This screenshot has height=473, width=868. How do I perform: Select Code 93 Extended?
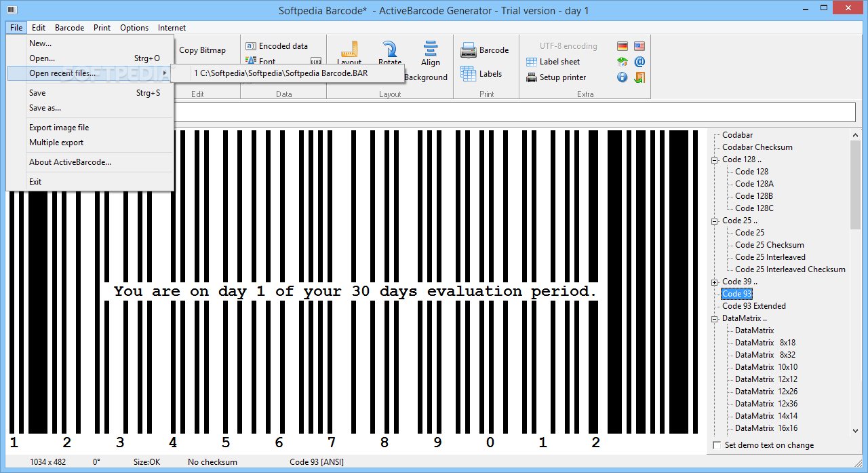(754, 306)
